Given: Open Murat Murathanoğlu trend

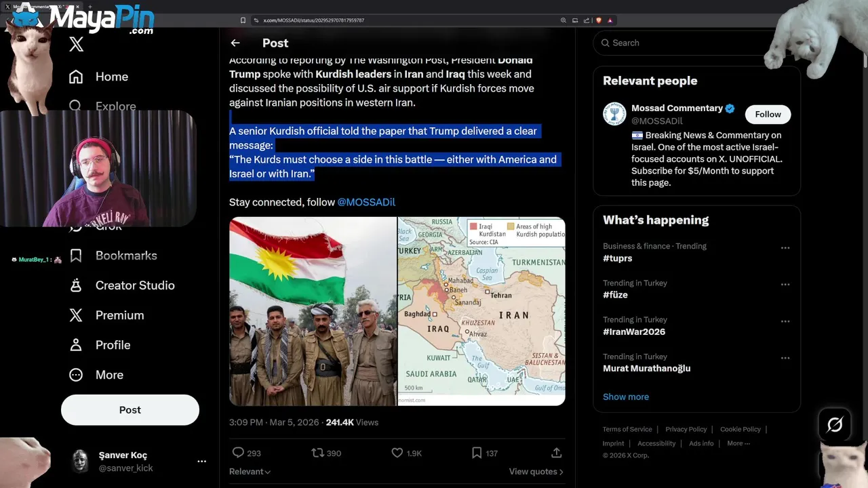Looking at the screenshot, I should 647,368.
